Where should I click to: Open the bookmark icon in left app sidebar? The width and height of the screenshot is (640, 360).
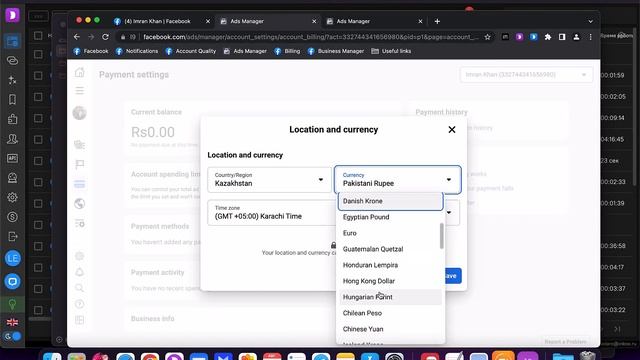[x=12, y=99]
